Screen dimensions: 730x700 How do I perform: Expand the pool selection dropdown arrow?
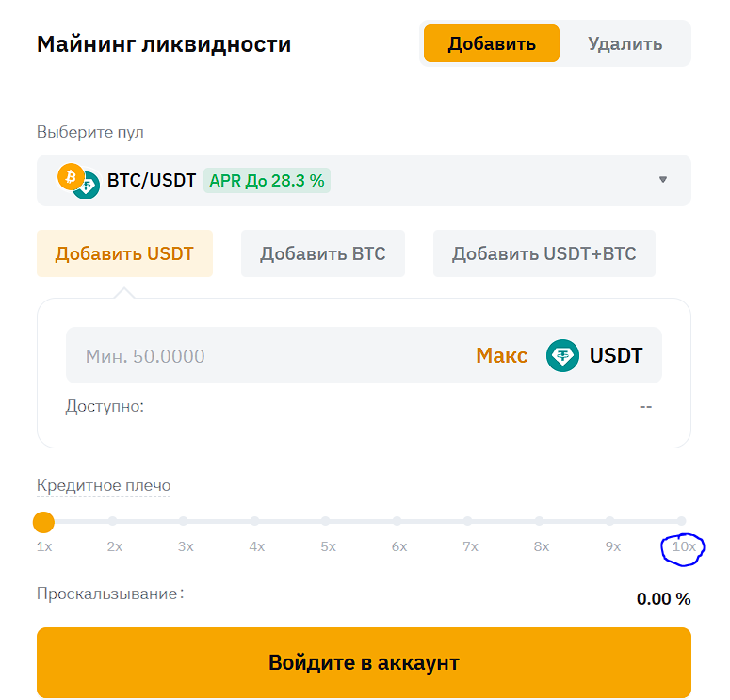[x=663, y=180]
